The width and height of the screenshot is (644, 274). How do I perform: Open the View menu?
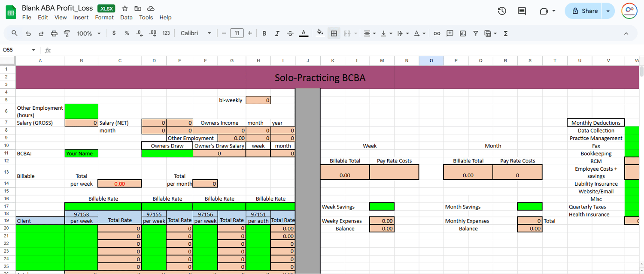tap(61, 18)
